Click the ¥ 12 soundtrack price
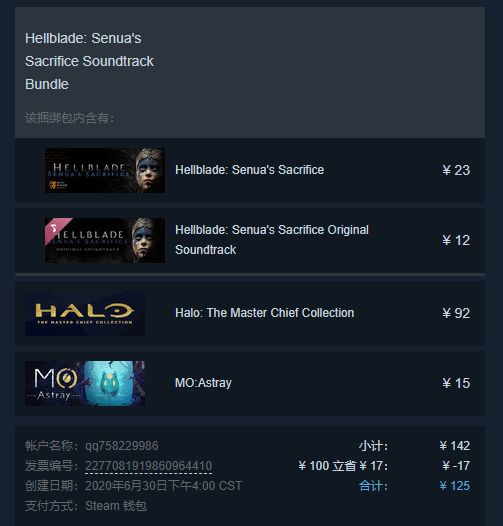 pyautogui.click(x=456, y=240)
